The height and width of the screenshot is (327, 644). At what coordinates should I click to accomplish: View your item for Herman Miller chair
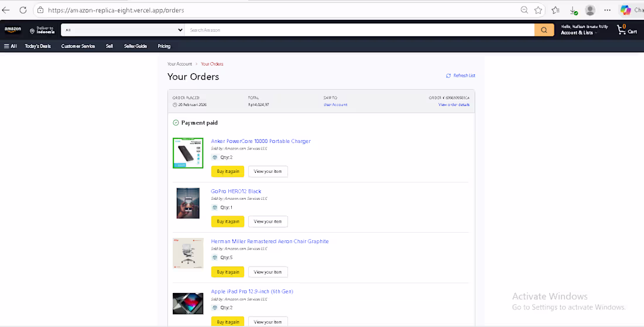[268, 272]
